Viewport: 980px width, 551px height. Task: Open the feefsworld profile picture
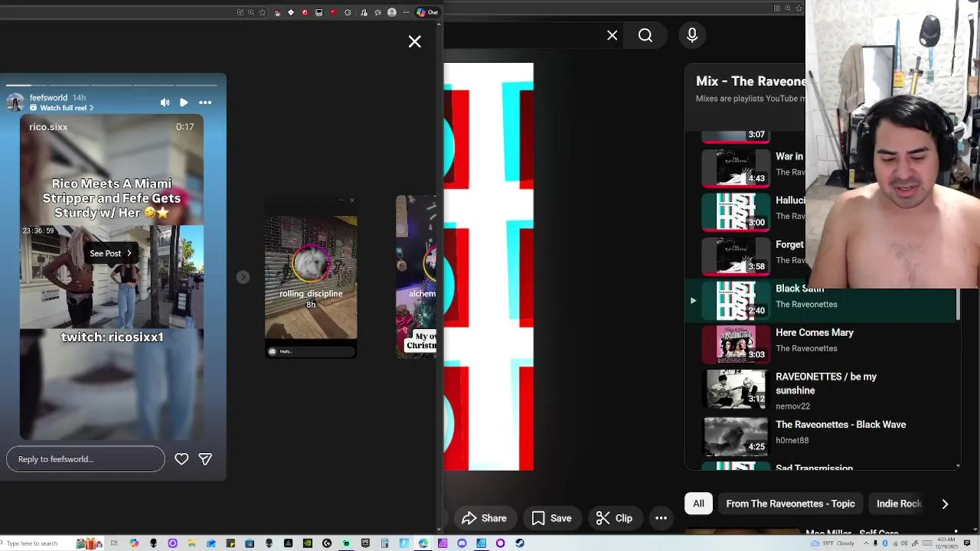pos(15,103)
